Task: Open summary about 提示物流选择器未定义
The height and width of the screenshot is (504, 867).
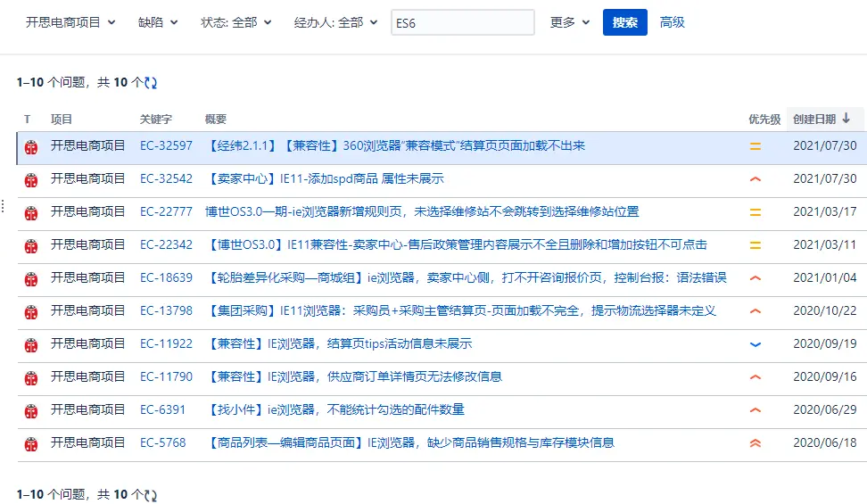Action: click(460, 311)
